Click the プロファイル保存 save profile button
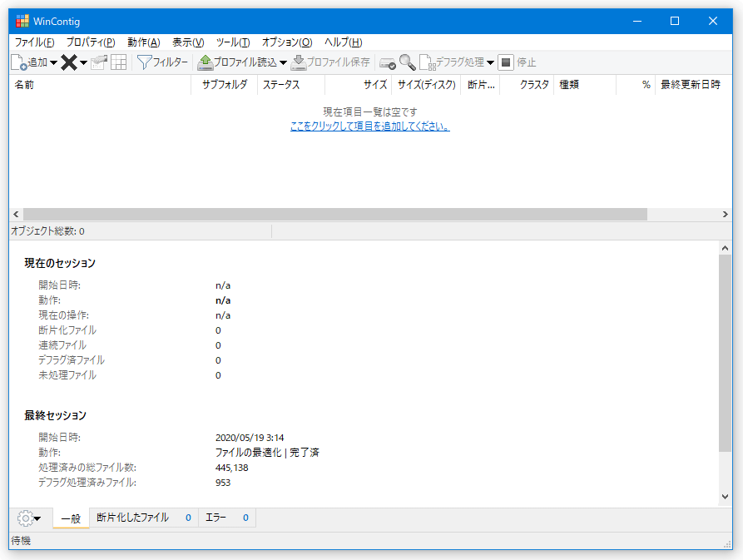Image resolution: width=743 pixels, height=560 pixels. 330,62
